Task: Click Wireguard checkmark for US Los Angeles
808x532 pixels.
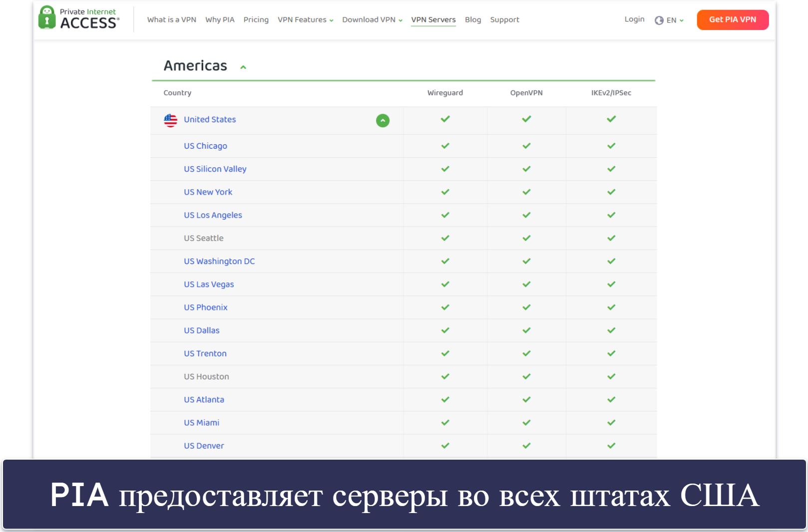Action: pos(445,215)
